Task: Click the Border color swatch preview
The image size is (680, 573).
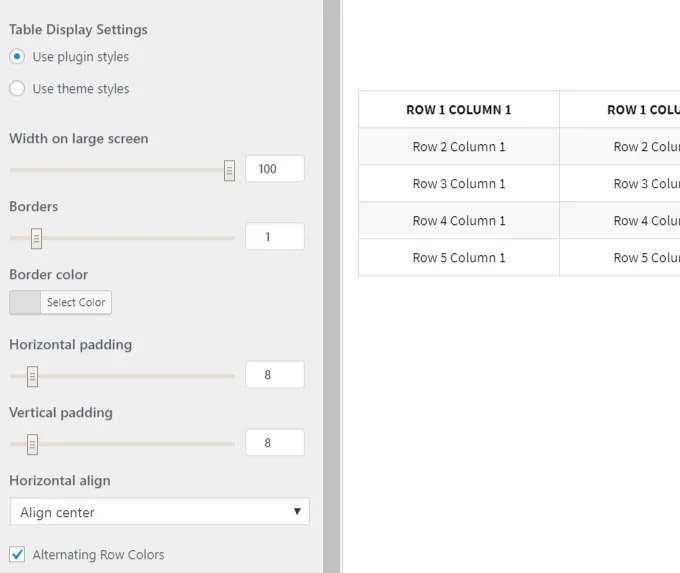Action: 25,302
